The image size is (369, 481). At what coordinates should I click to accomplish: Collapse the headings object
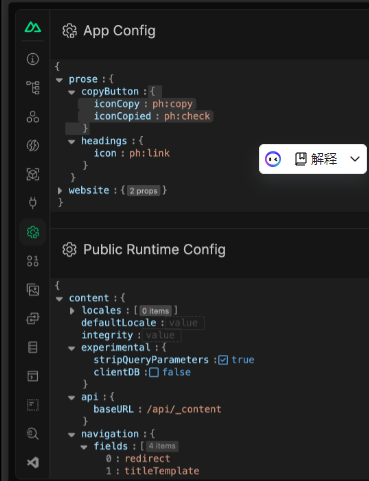point(72,141)
